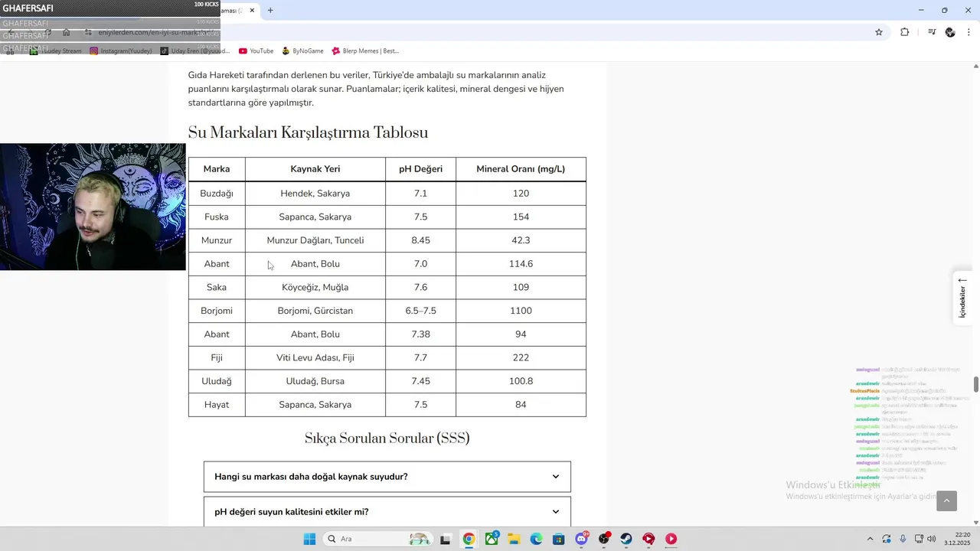Open Task View in the taskbar

(x=446, y=539)
